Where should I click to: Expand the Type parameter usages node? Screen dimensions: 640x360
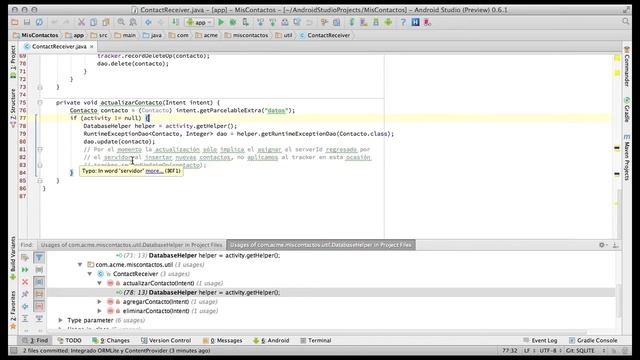tap(60, 320)
